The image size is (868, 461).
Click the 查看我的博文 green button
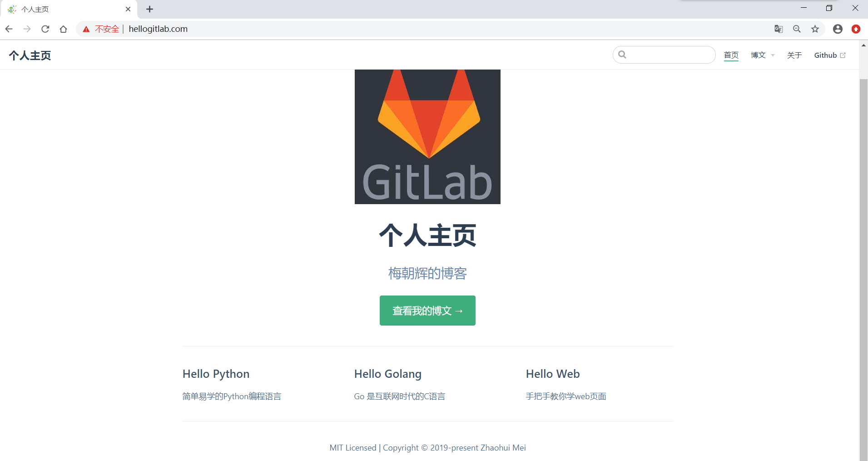point(427,311)
